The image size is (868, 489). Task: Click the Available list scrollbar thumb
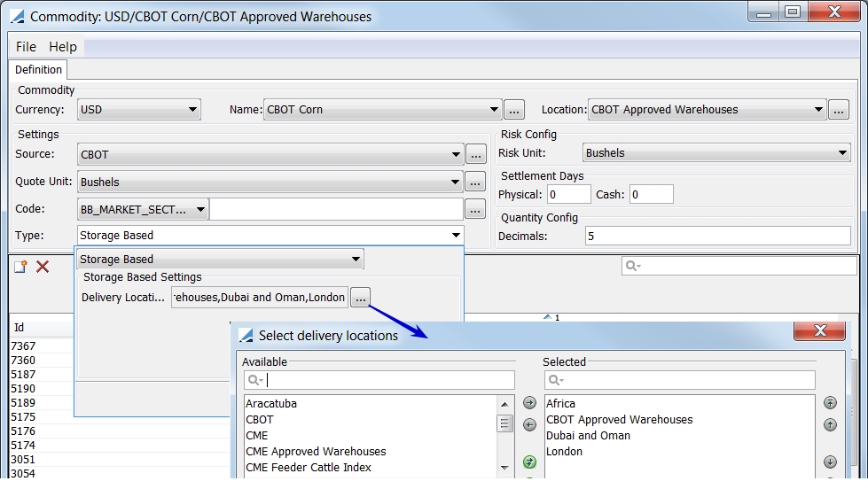pos(504,423)
